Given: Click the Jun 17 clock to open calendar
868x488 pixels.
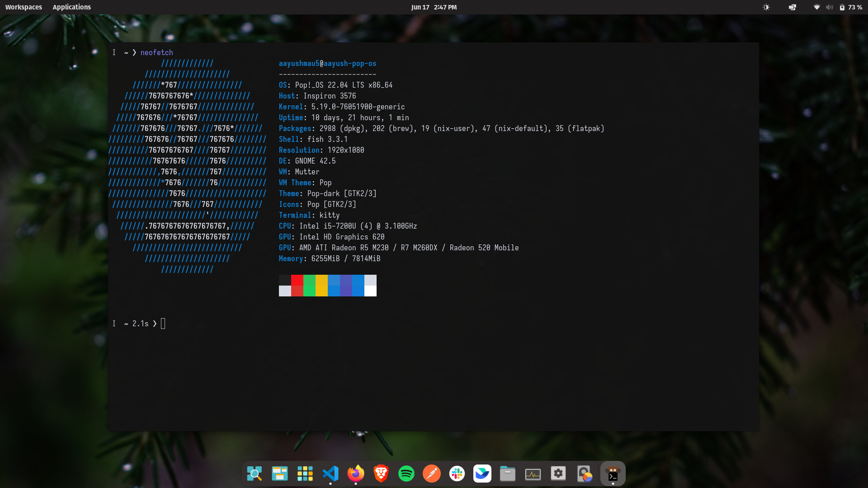Looking at the screenshot, I should coord(434,7).
